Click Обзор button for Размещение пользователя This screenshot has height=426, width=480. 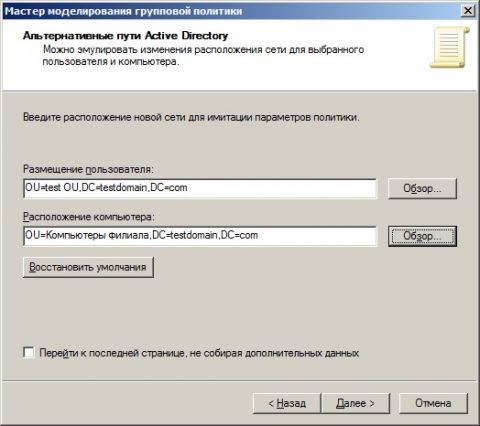422,189
